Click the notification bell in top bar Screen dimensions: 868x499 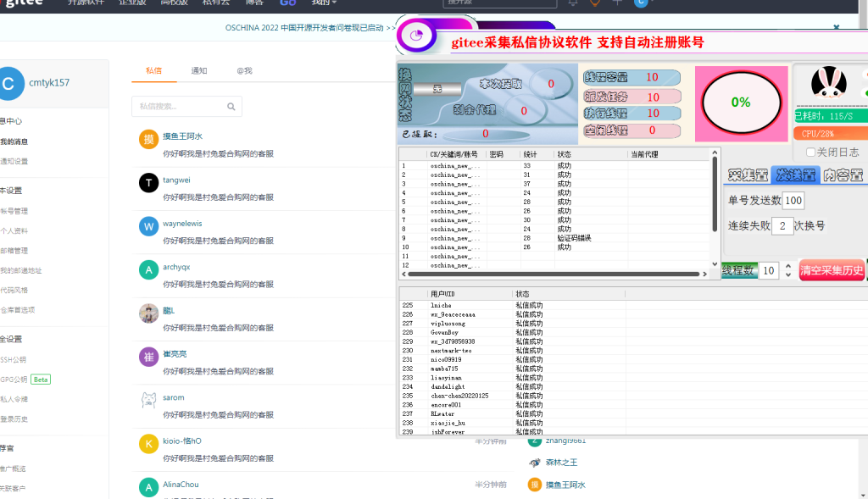tap(573, 3)
